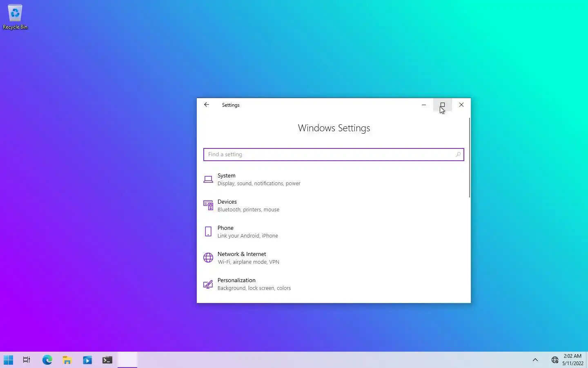Screen dimensions: 588x368
Task: Click 'Background, lock screen, colors' text
Action: coord(254,288)
